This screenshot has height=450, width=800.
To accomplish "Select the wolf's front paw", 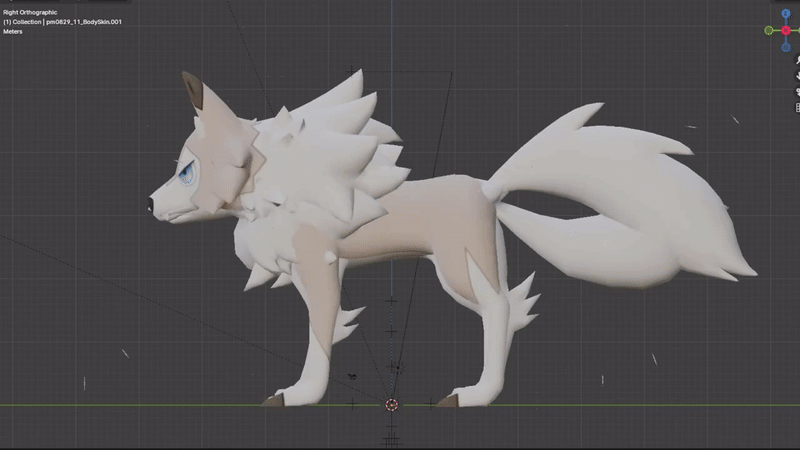I will pos(277,398).
